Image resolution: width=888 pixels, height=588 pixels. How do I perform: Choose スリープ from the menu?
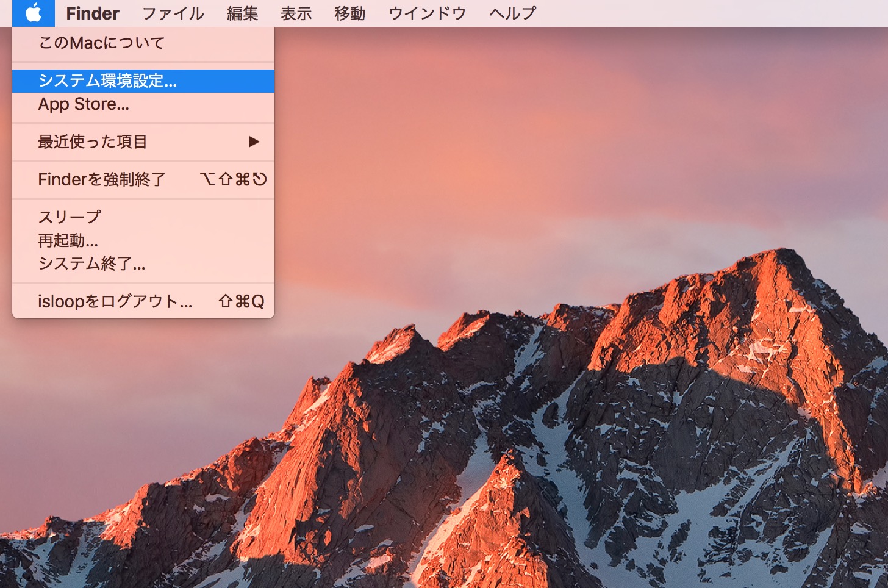click(143, 217)
